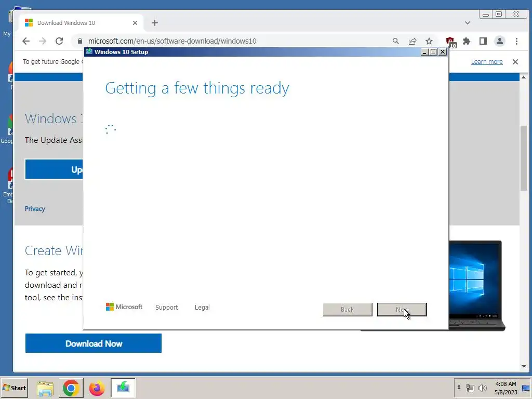The width and height of the screenshot is (532, 399).
Task: Dismiss the Chrome update notification bar
Action: click(x=515, y=62)
